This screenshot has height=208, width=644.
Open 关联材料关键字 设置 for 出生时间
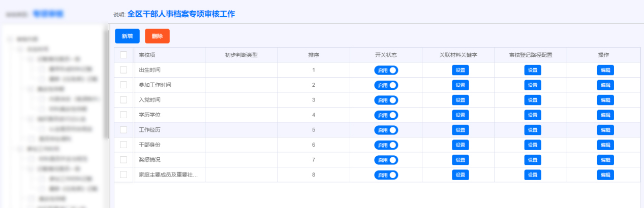460,71
